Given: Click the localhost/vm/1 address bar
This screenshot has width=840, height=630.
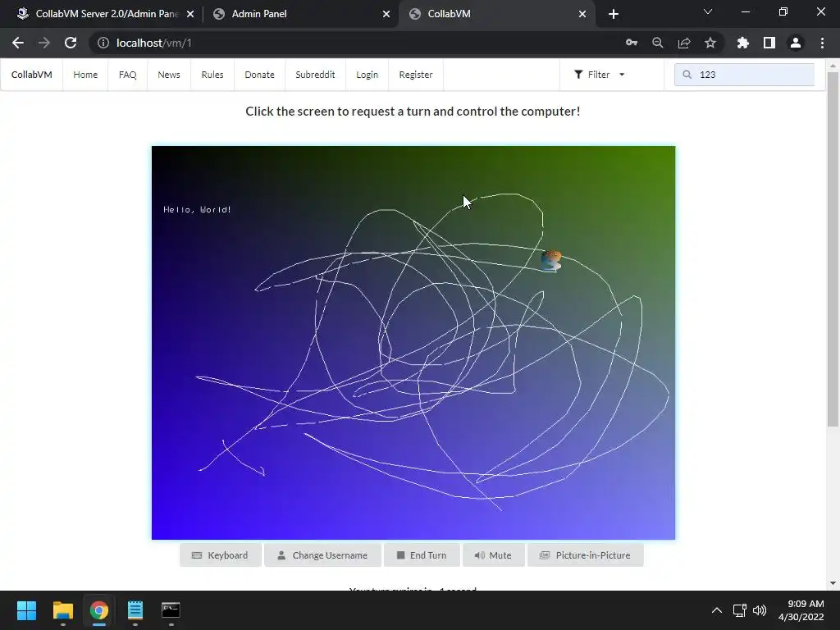Looking at the screenshot, I should (x=354, y=43).
